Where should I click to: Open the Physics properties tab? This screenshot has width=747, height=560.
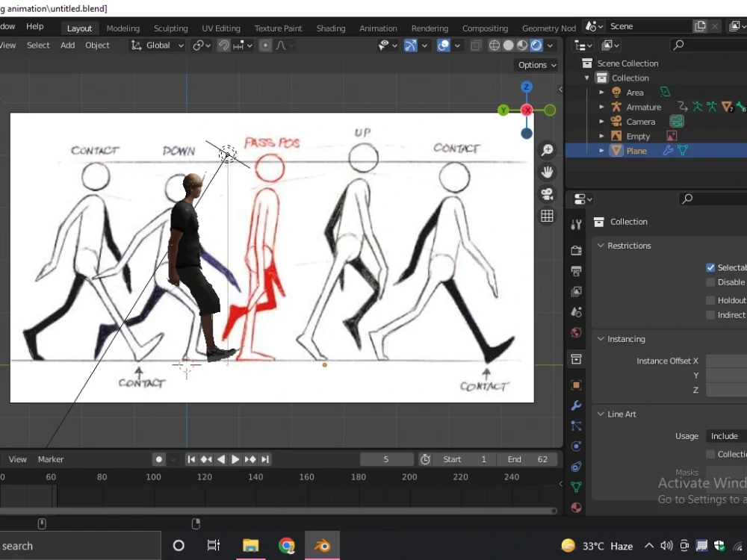point(576,447)
